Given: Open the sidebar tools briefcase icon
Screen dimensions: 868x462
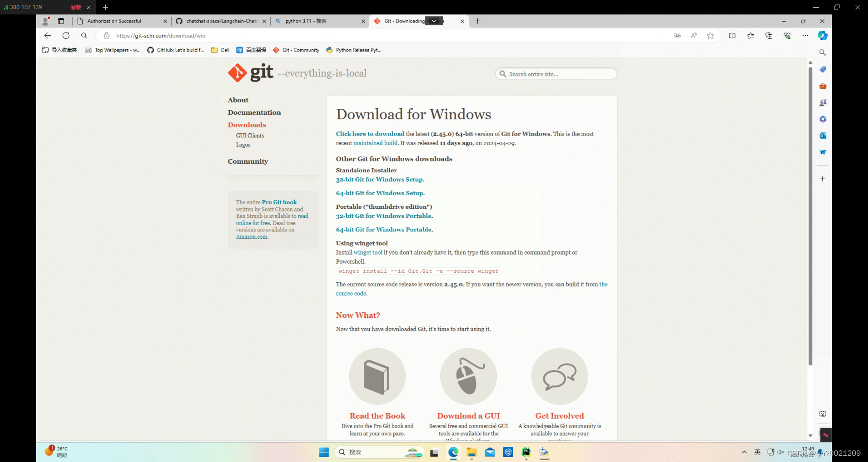Looking at the screenshot, I should (823, 86).
